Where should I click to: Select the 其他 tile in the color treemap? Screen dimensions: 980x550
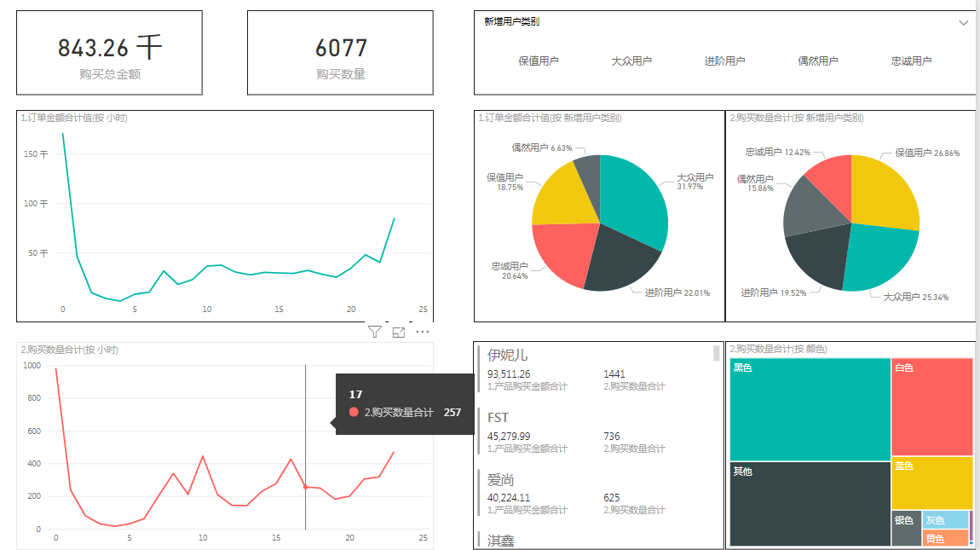(x=810, y=504)
